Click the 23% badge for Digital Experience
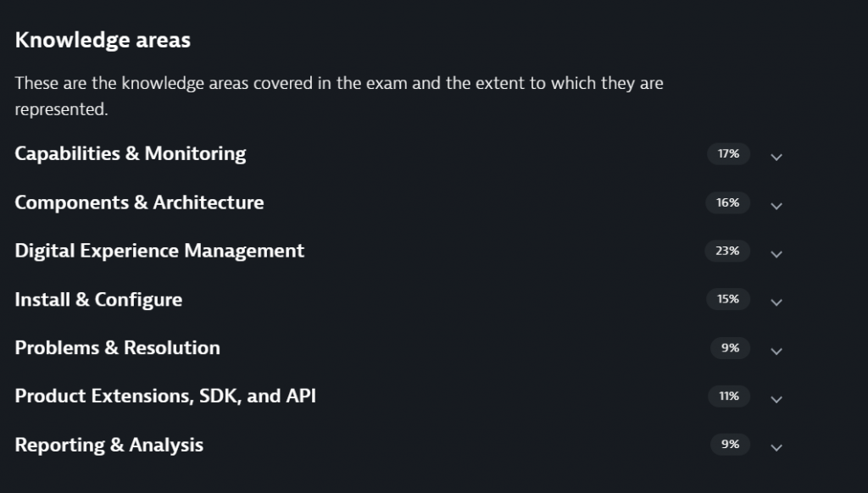The height and width of the screenshot is (493, 868). [x=727, y=251]
